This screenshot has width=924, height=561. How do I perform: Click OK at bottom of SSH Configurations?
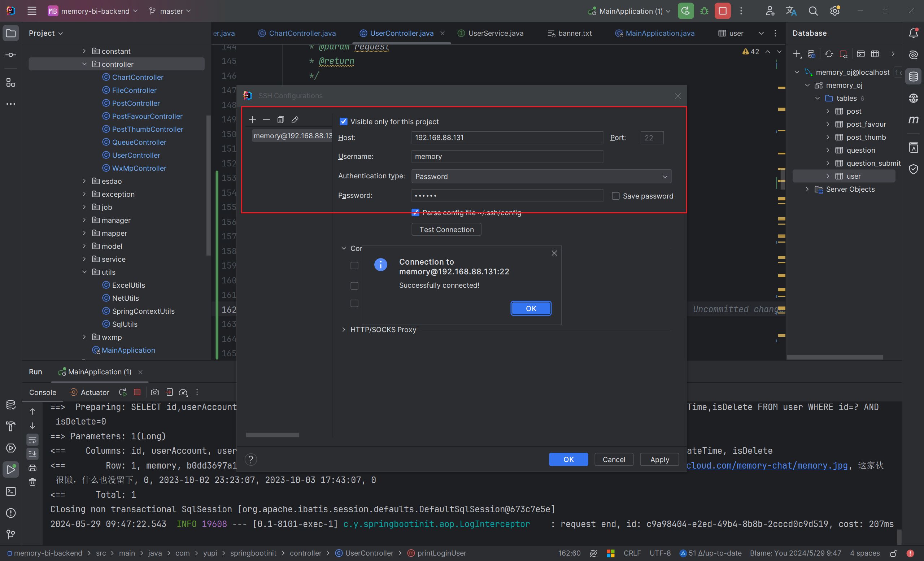coord(568,459)
